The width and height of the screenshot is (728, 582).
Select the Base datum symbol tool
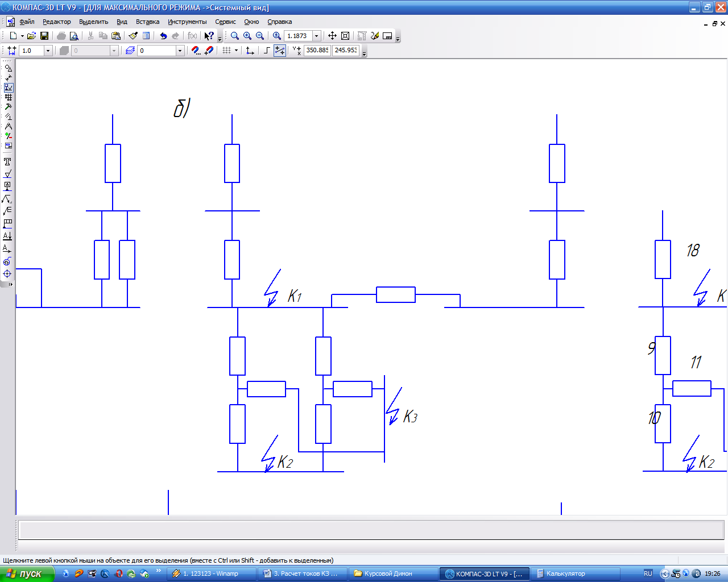point(7,186)
